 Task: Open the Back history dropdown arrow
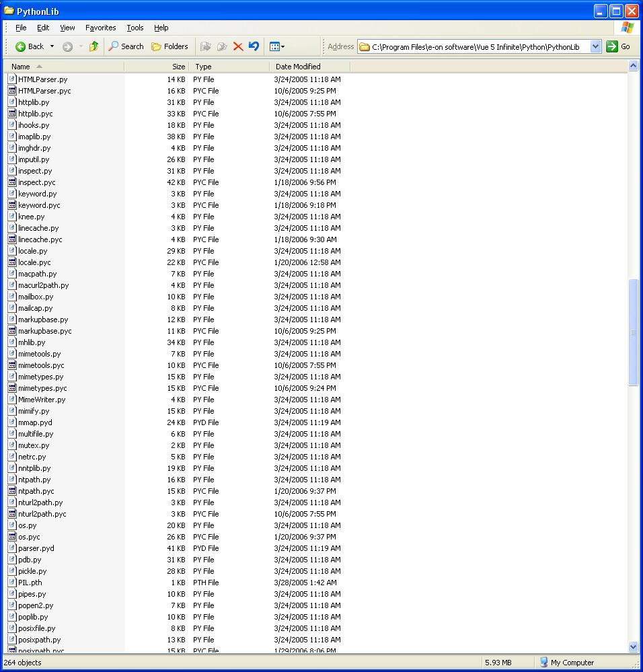pos(52,46)
